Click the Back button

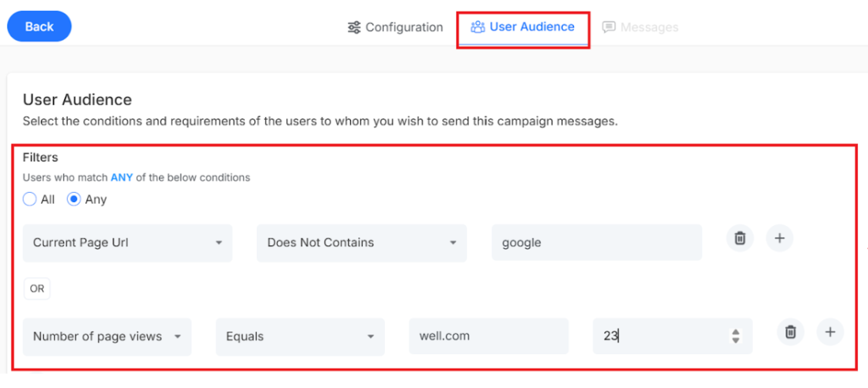pyautogui.click(x=39, y=26)
